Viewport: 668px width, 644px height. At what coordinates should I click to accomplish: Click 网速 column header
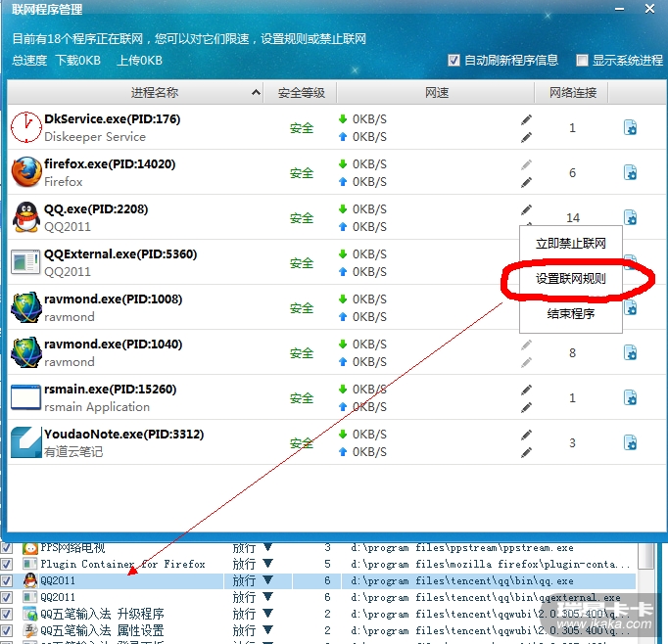[436, 93]
